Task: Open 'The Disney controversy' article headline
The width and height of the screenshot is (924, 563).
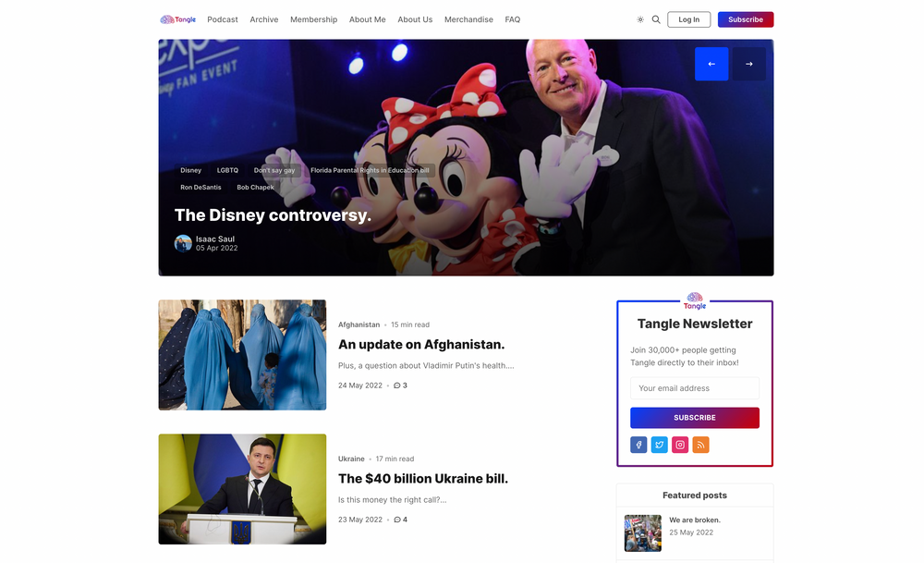Action: [x=273, y=214]
